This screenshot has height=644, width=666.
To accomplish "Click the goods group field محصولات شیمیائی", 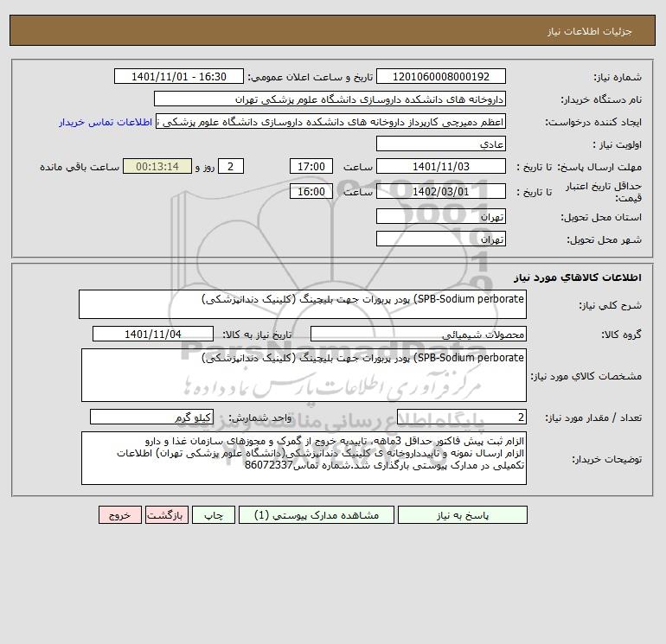I will coord(419,334).
